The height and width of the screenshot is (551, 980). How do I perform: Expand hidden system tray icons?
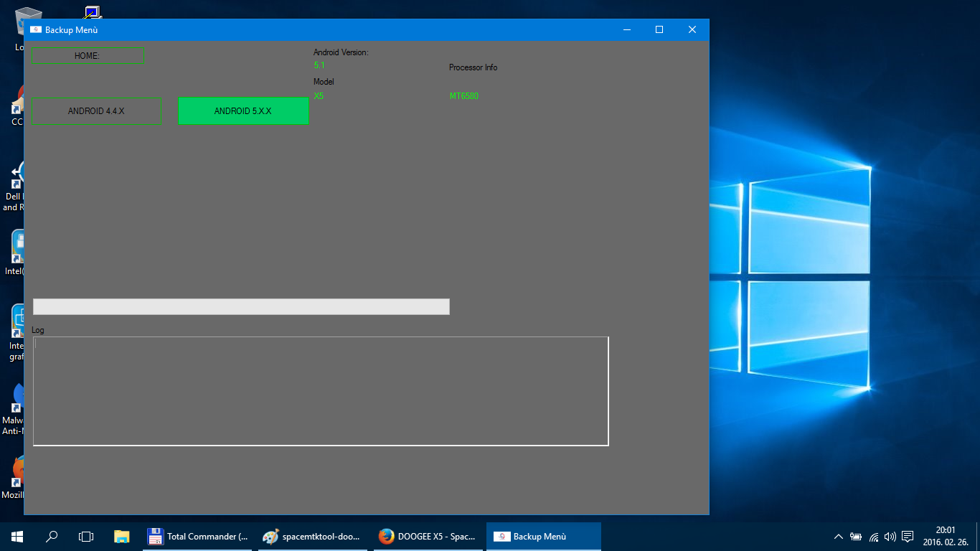click(x=838, y=536)
